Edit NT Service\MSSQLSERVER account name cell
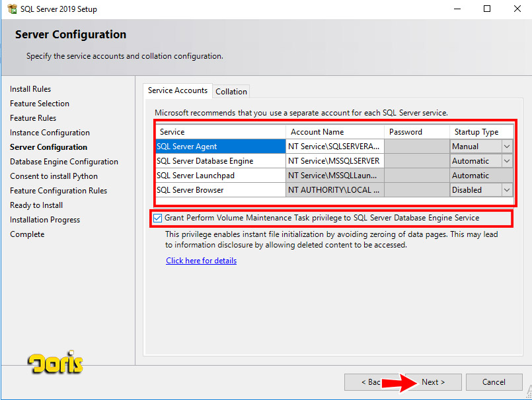Image resolution: width=532 pixels, height=400 pixels. point(335,161)
